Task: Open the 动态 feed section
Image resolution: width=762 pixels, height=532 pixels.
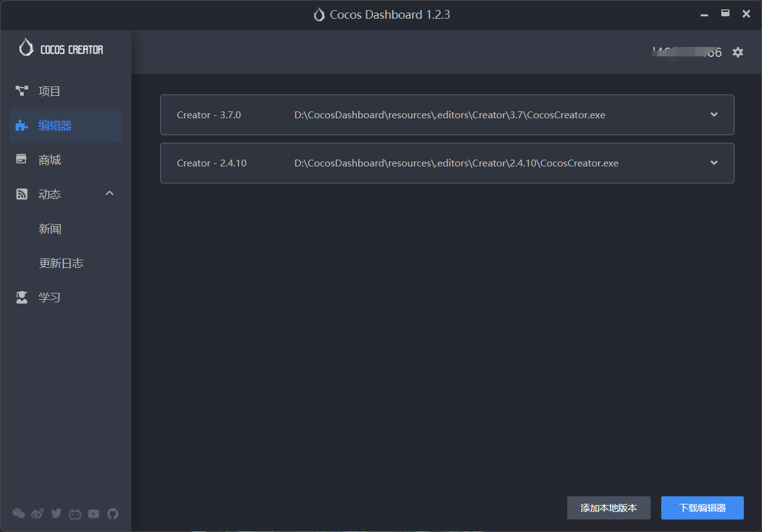Action: (x=65, y=194)
